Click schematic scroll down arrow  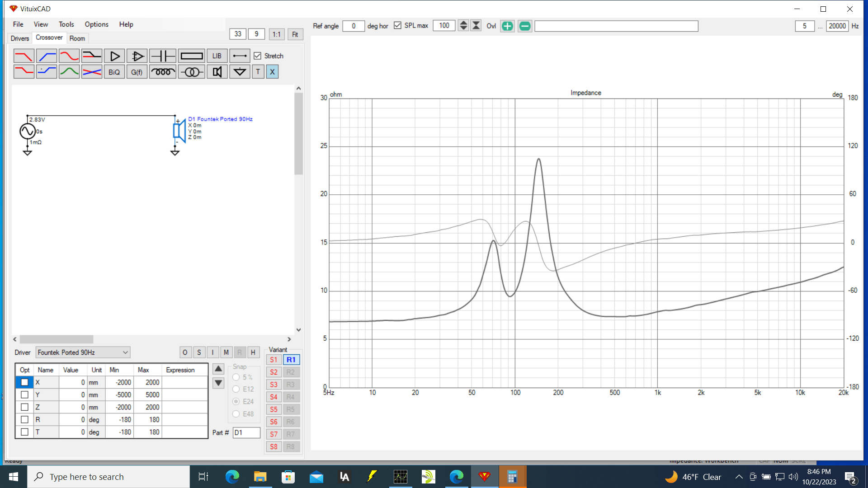(298, 330)
